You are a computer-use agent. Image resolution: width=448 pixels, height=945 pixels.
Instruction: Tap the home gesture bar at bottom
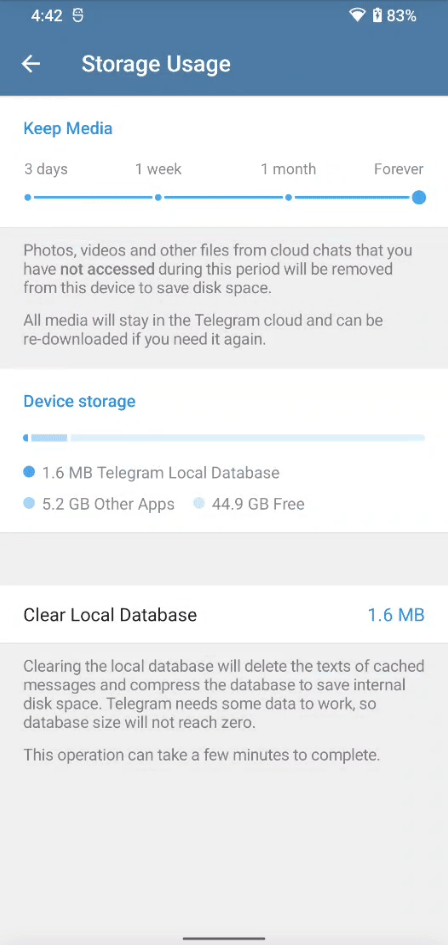click(x=224, y=938)
